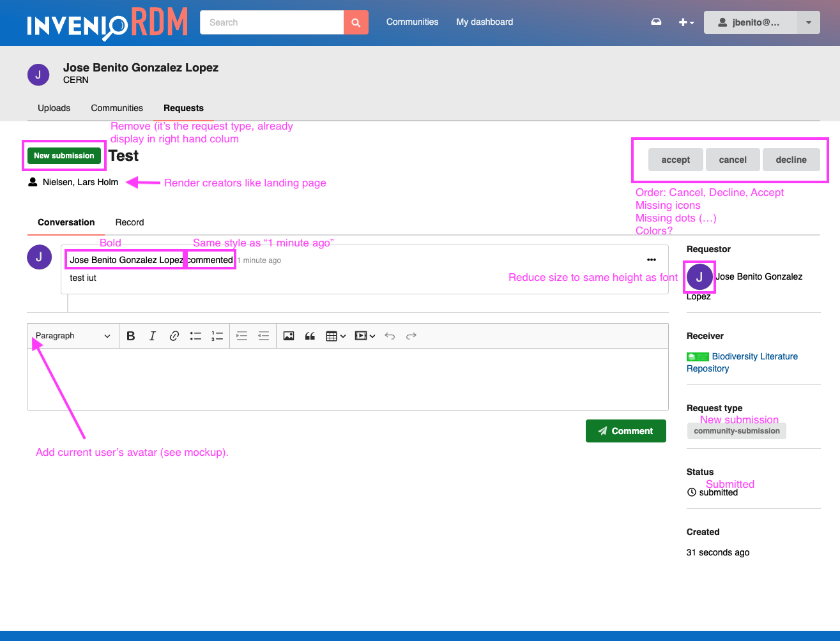
Task: Insert a hyperlink using the link icon
Action: click(x=174, y=335)
